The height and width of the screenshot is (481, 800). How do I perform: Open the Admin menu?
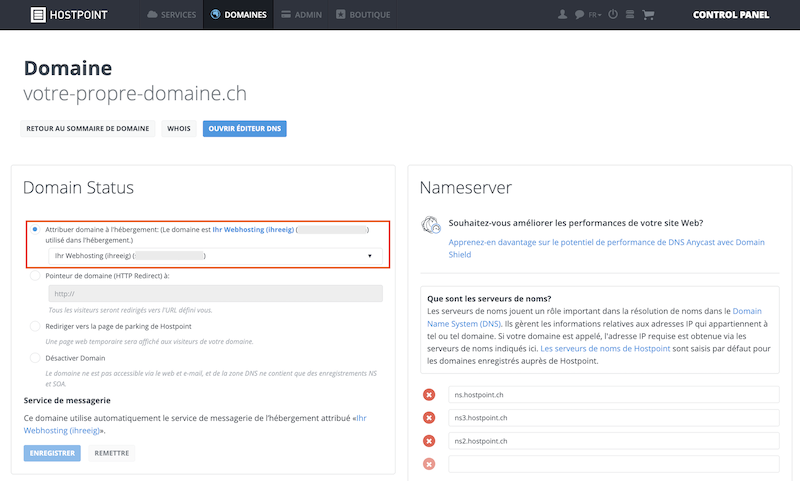302,15
